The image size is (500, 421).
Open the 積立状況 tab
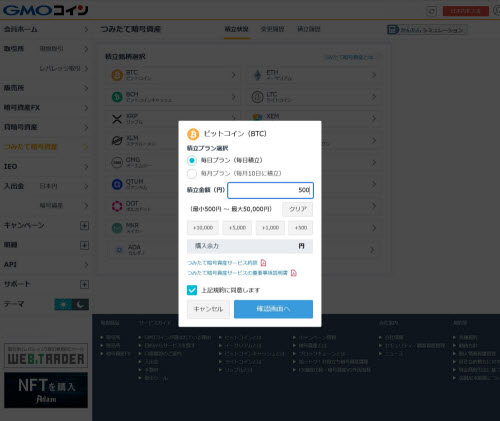(236, 29)
